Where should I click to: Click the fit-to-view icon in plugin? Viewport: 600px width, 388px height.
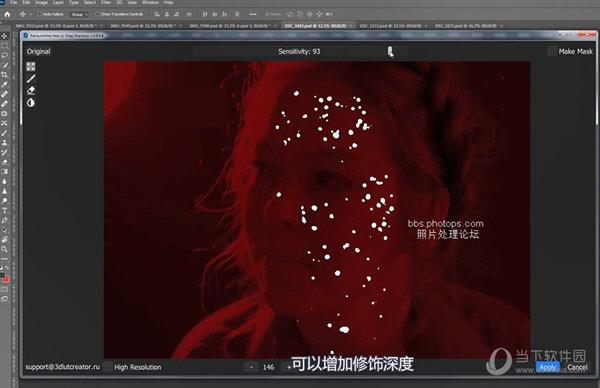[31, 66]
